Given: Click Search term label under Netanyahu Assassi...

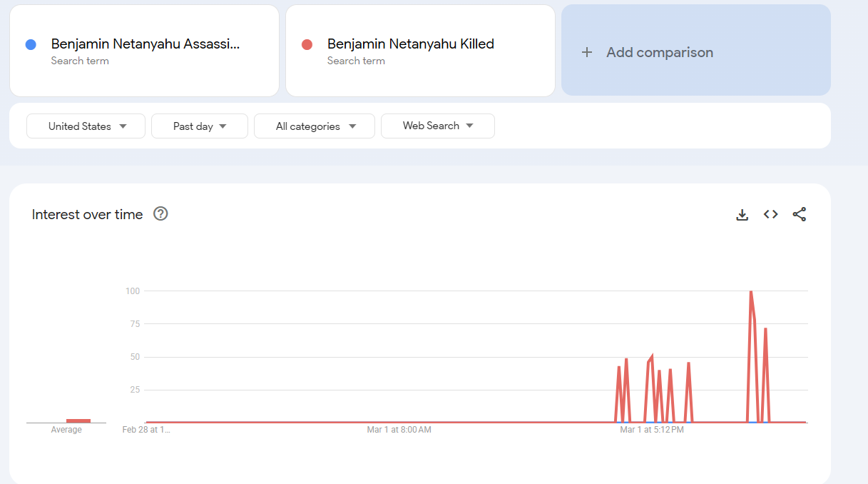Looking at the screenshot, I should coord(80,61).
